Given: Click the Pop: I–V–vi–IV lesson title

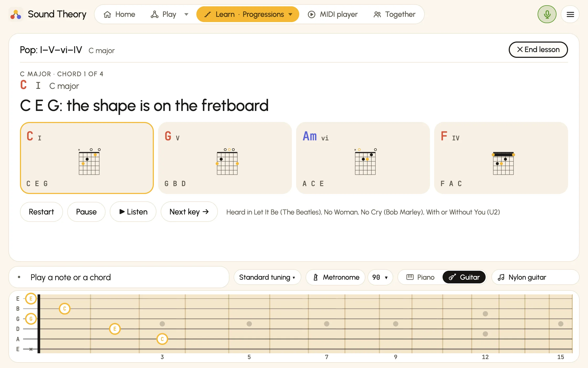Looking at the screenshot, I should click(51, 50).
